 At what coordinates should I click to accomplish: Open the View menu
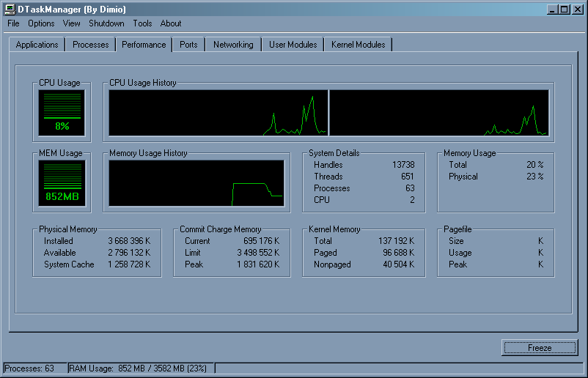pos(72,23)
